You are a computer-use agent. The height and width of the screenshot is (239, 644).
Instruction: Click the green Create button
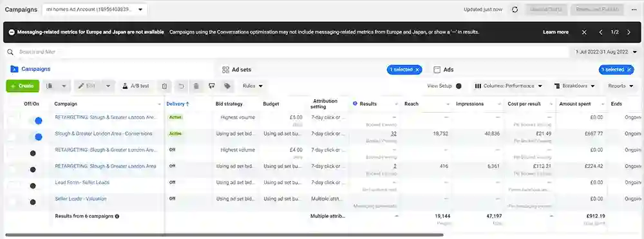23,86
